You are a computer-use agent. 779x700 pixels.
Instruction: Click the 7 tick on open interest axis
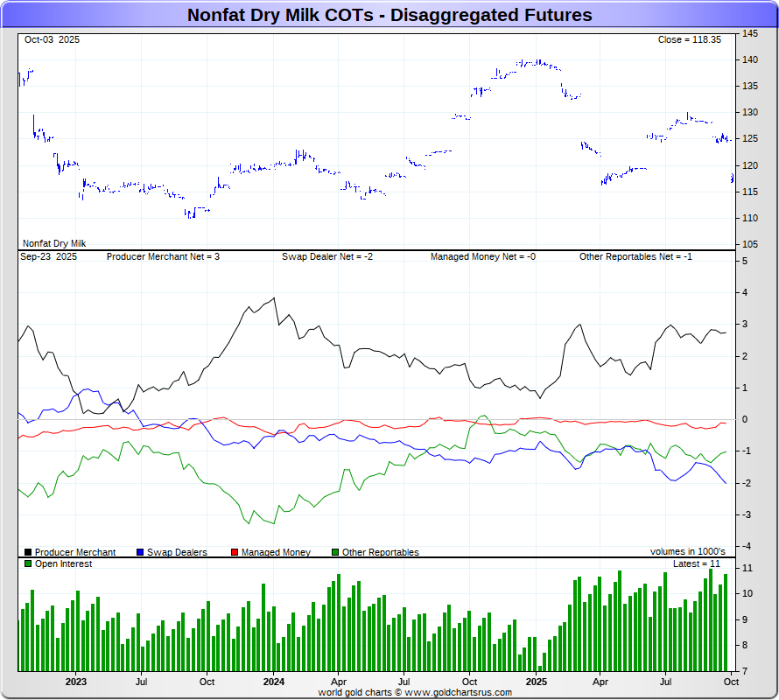coord(745,671)
